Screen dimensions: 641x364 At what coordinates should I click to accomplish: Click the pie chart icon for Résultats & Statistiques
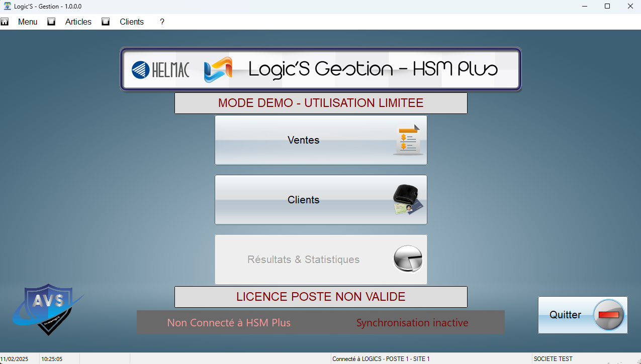pyautogui.click(x=408, y=259)
